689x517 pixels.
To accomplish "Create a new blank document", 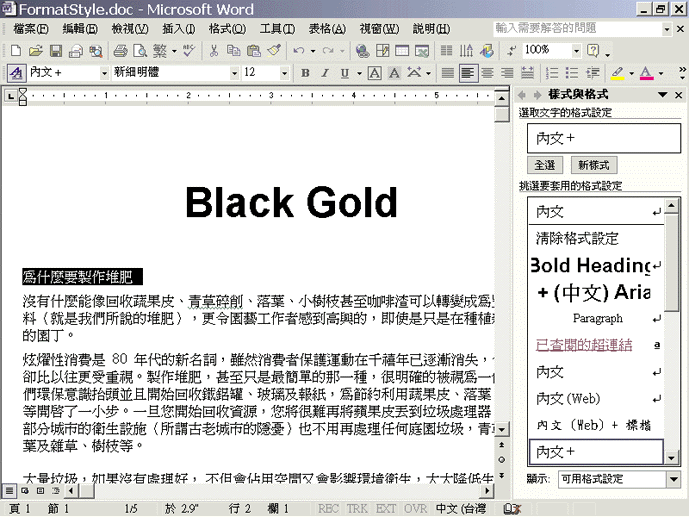I will [x=16, y=51].
